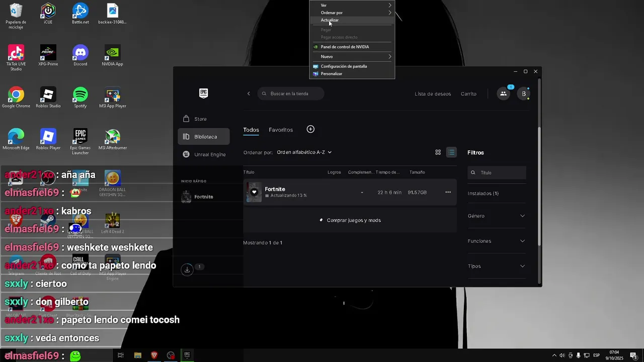This screenshot has width=644, height=362.
Task: Open File Explorer from the taskbar
Action: pyautogui.click(x=137, y=355)
